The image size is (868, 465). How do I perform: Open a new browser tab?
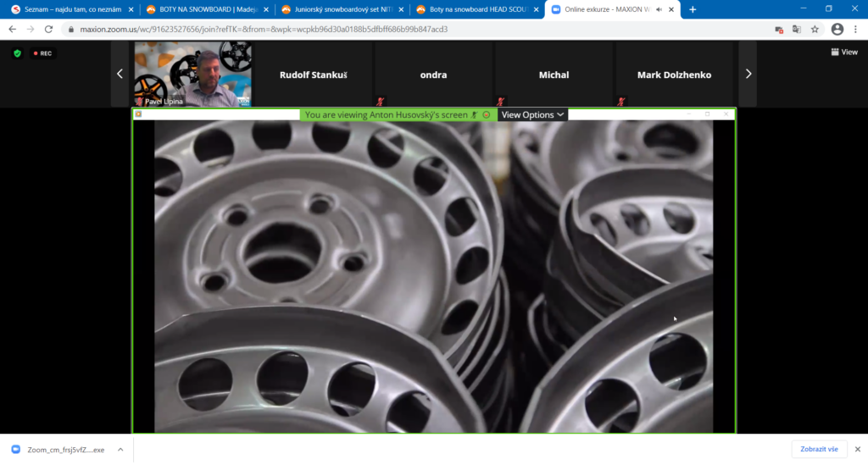pos(693,9)
